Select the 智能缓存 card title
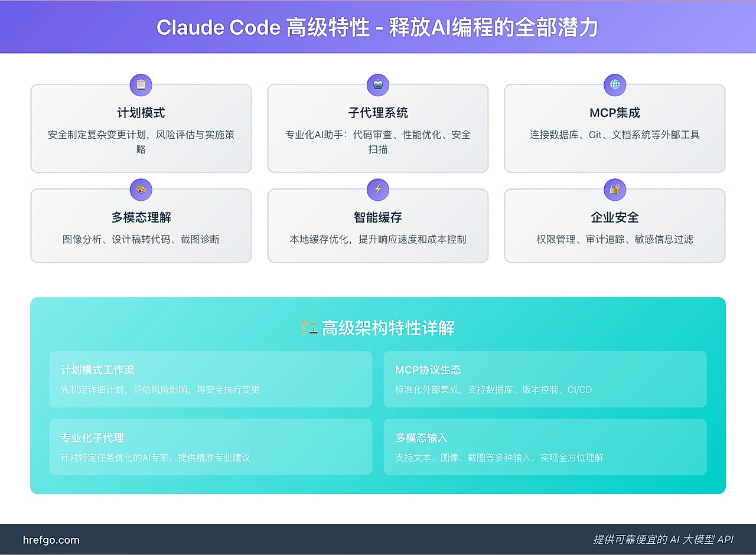This screenshot has width=756, height=555. [378, 217]
